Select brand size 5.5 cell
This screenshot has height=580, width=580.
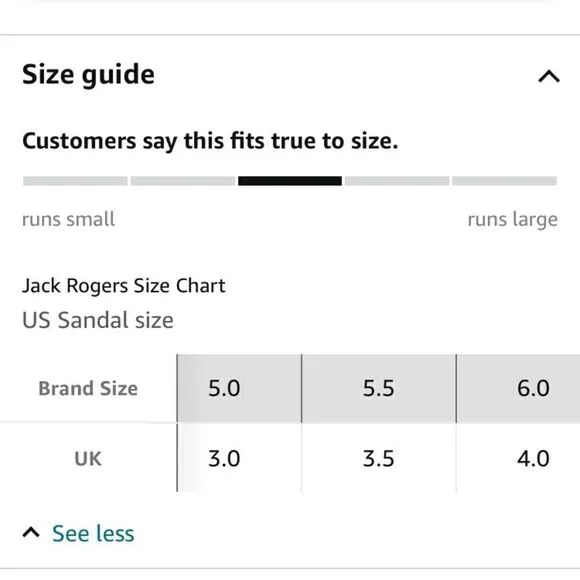point(379,388)
